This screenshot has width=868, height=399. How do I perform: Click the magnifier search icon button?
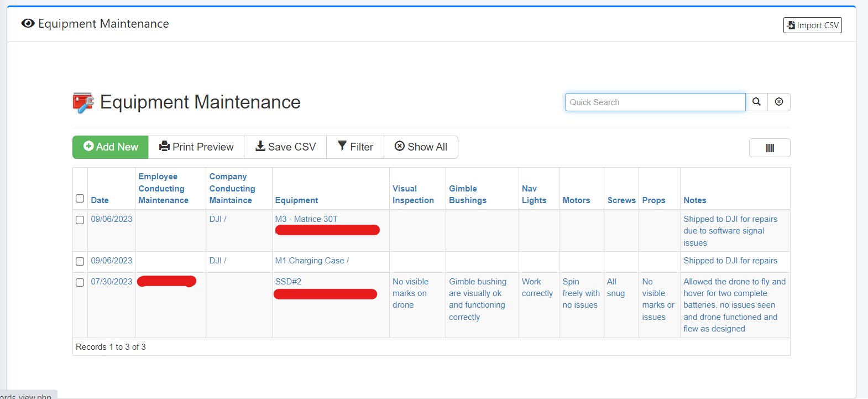(x=756, y=102)
